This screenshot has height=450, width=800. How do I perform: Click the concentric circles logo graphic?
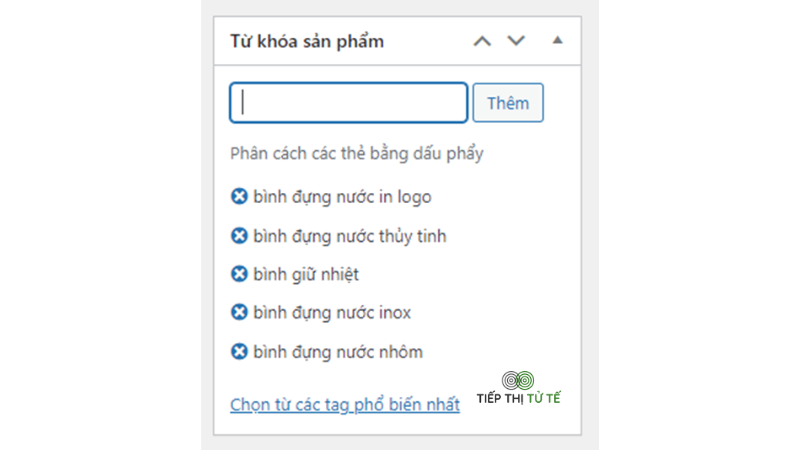click(x=518, y=380)
